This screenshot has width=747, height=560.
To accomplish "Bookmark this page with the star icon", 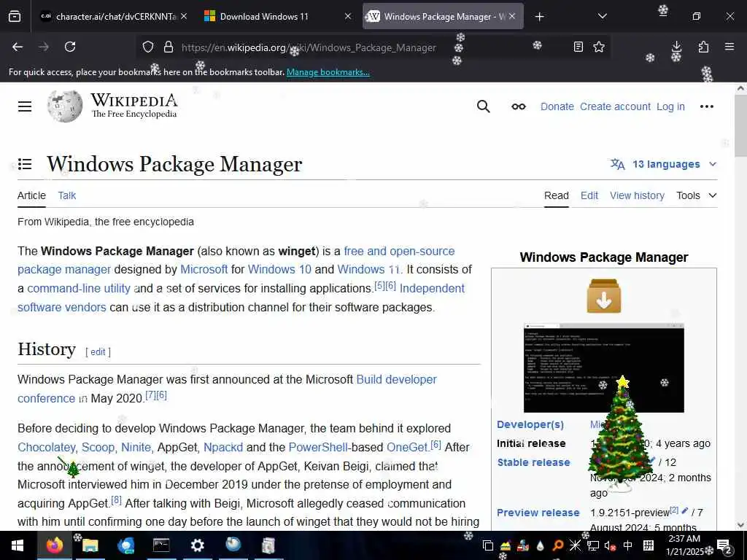I will coord(599,47).
